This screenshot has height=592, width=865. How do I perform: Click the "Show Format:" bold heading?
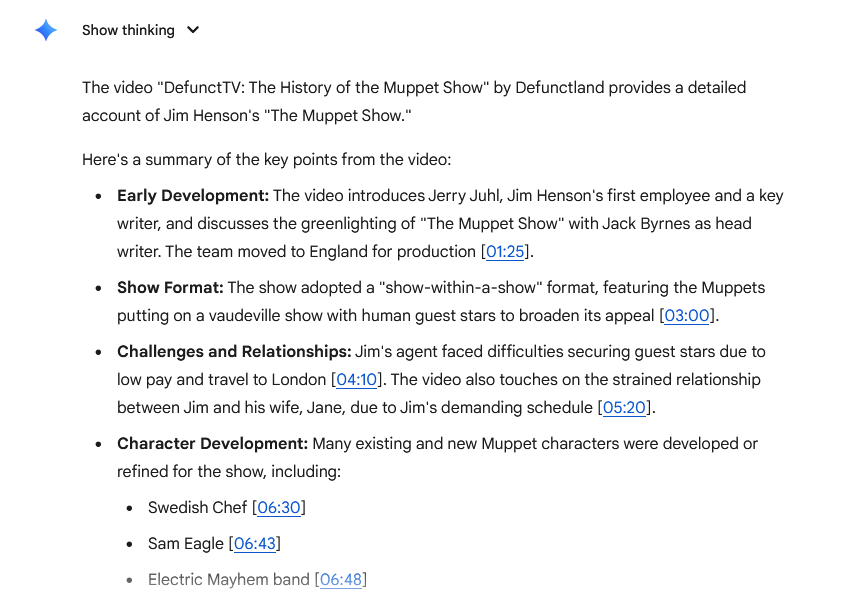coord(170,288)
